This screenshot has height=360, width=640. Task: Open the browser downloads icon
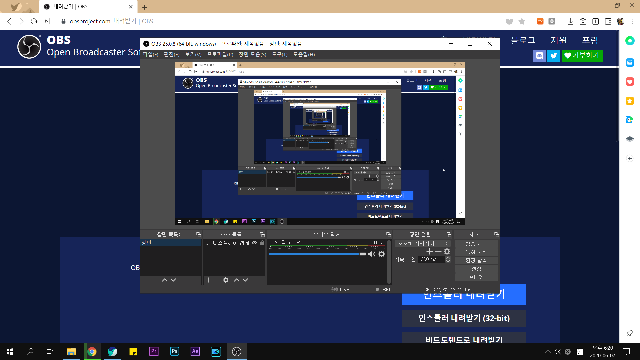point(571,21)
